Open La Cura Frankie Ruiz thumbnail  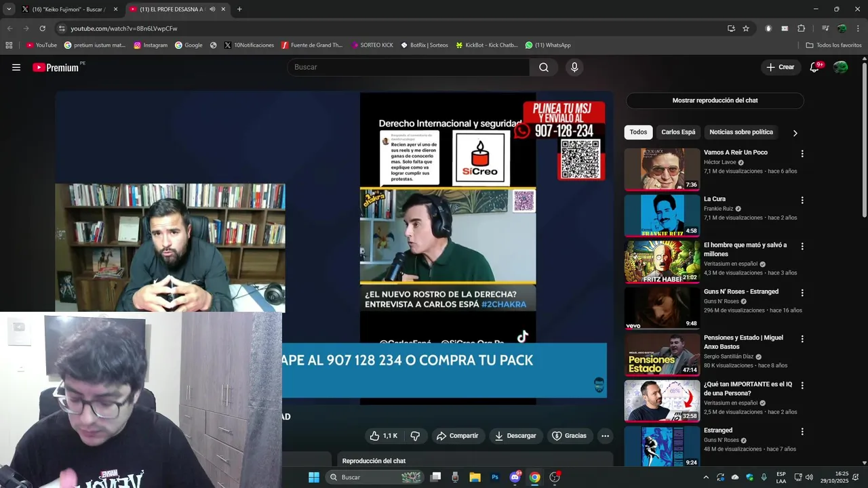(662, 216)
